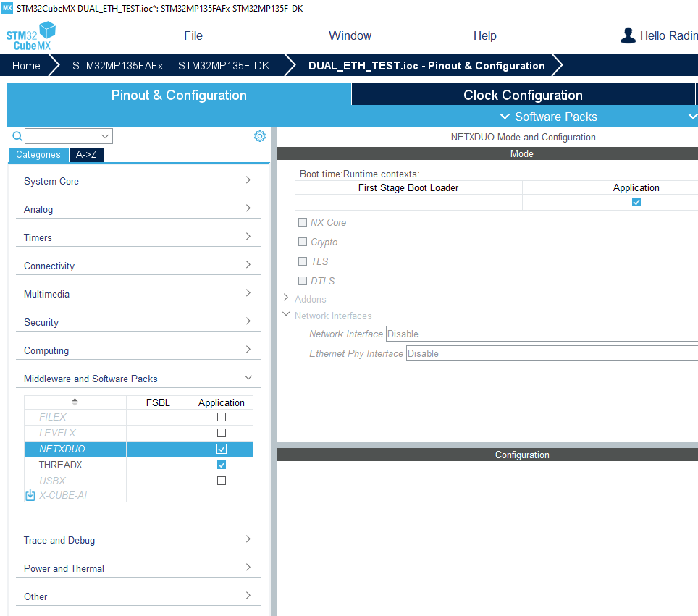Check the NX Core checkbox

tap(302, 222)
